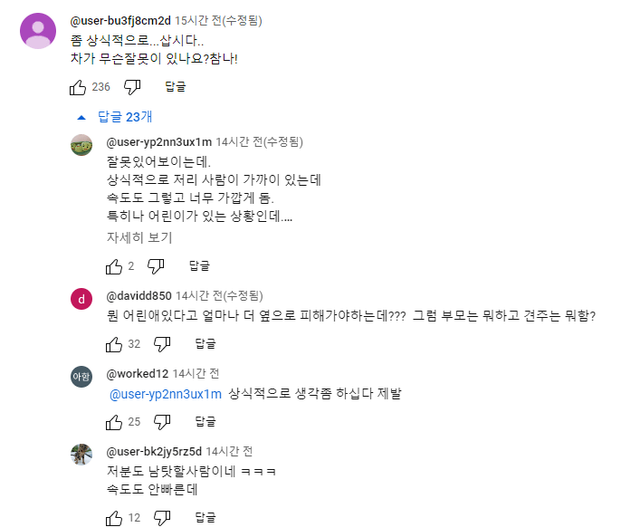
Task: Like @user-yp2nn3ux1m's reply
Action: coord(113,266)
